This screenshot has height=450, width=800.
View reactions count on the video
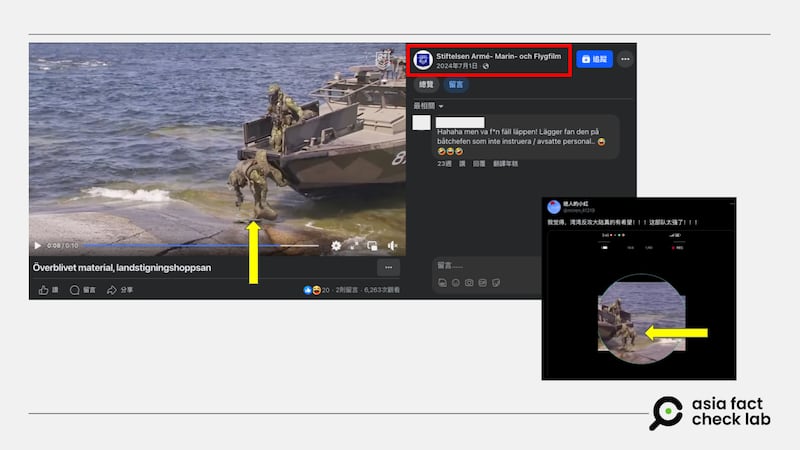[x=318, y=289]
